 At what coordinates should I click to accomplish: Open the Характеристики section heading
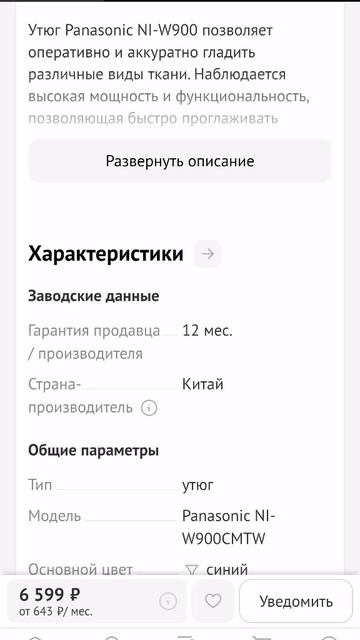[x=106, y=254]
